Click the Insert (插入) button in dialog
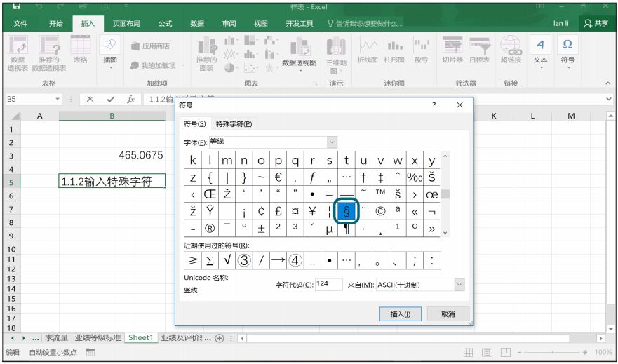 point(401,314)
